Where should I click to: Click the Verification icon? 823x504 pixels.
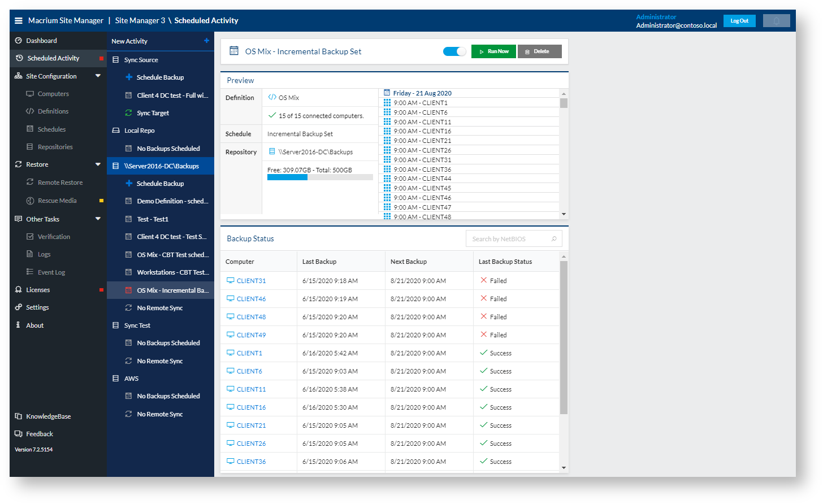(x=30, y=237)
